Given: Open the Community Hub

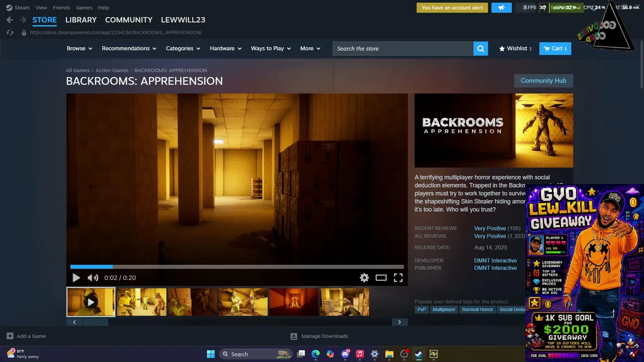Looking at the screenshot, I should tap(543, 81).
